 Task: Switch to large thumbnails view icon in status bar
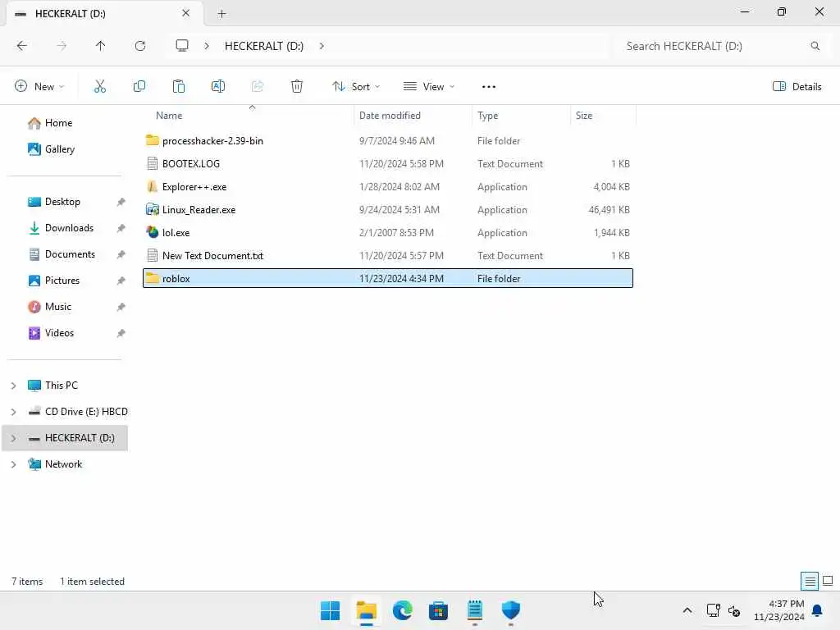click(828, 581)
